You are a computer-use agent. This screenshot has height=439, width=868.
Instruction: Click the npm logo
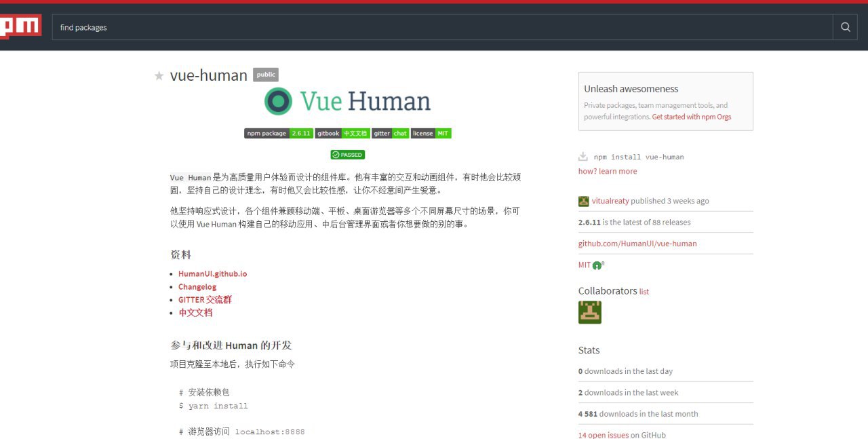coord(20,26)
